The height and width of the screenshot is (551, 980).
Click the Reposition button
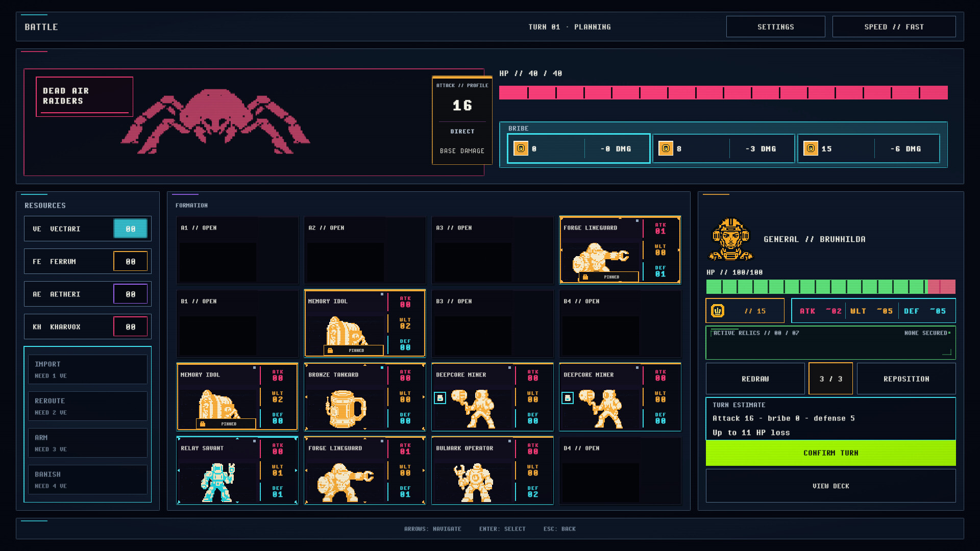(x=906, y=379)
